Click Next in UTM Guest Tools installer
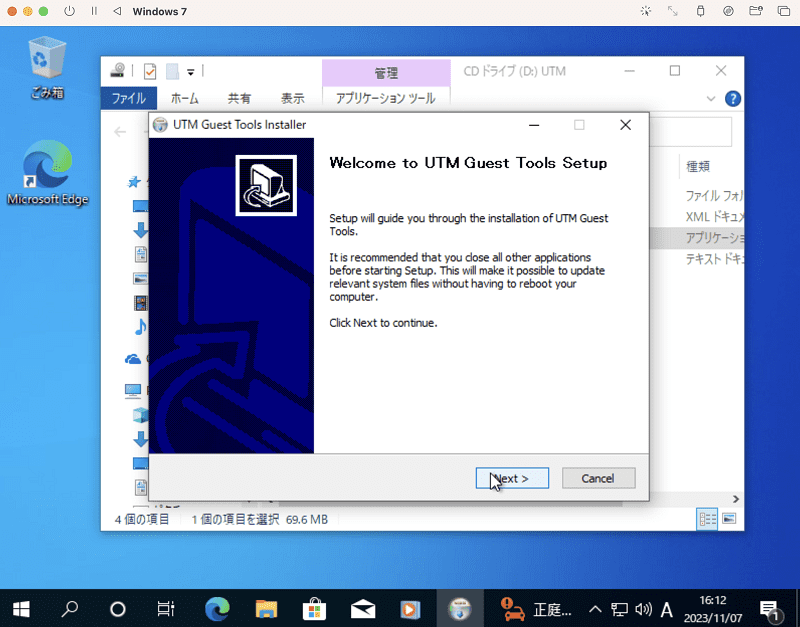Image resolution: width=800 pixels, height=627 pixels. pos(512,478)
